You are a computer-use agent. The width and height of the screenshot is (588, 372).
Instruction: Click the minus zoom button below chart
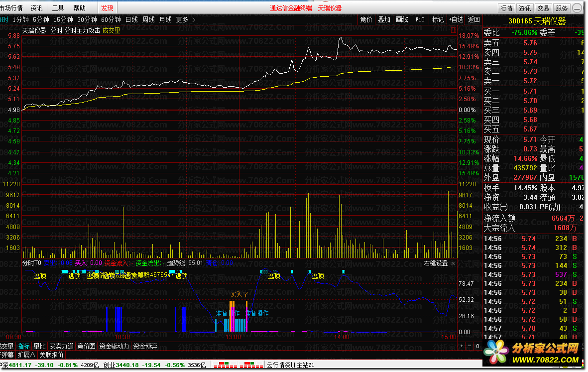tap(470, 346)
